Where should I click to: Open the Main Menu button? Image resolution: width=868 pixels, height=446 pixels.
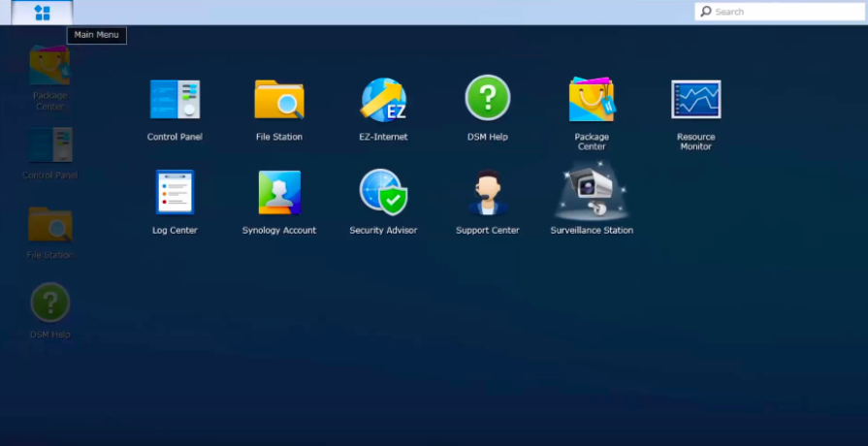tap(42, 13)
